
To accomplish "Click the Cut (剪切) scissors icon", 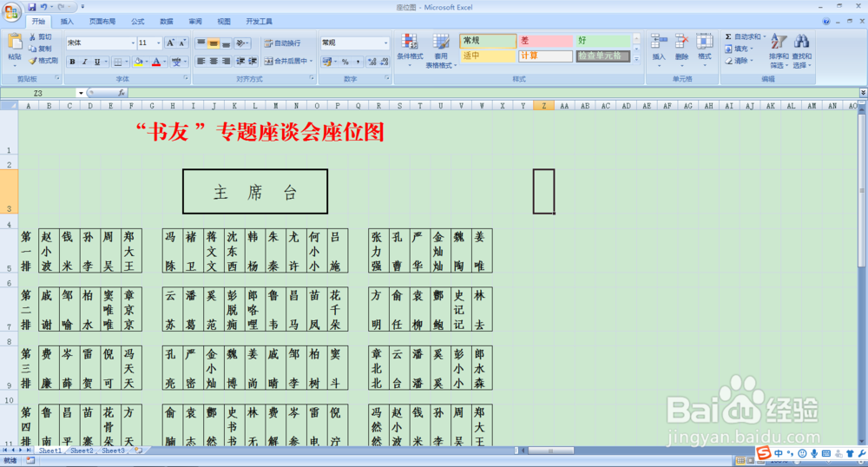I will coord(33,36).
